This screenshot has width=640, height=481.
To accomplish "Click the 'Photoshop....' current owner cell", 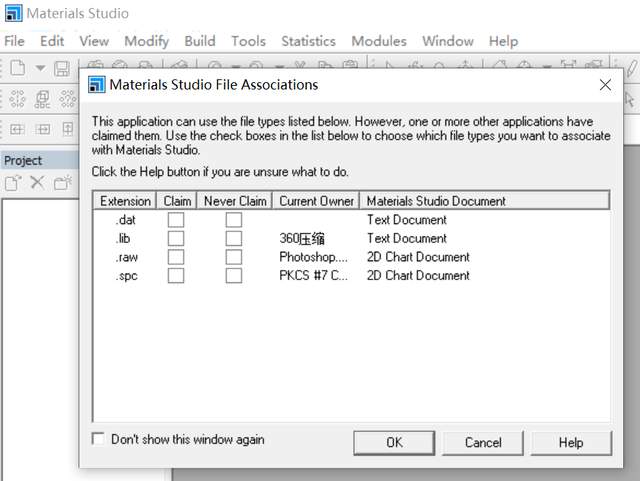I will pos(313,257).
